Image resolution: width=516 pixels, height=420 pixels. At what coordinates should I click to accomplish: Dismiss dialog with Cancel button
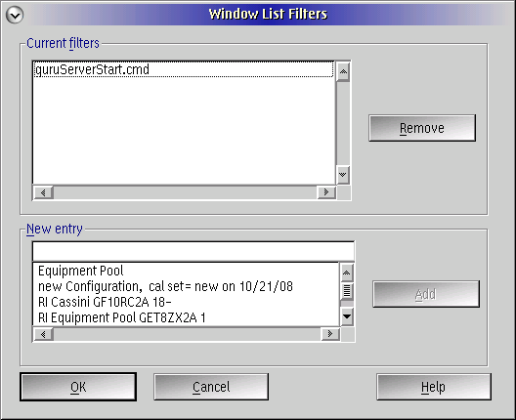tap(211, 387)
